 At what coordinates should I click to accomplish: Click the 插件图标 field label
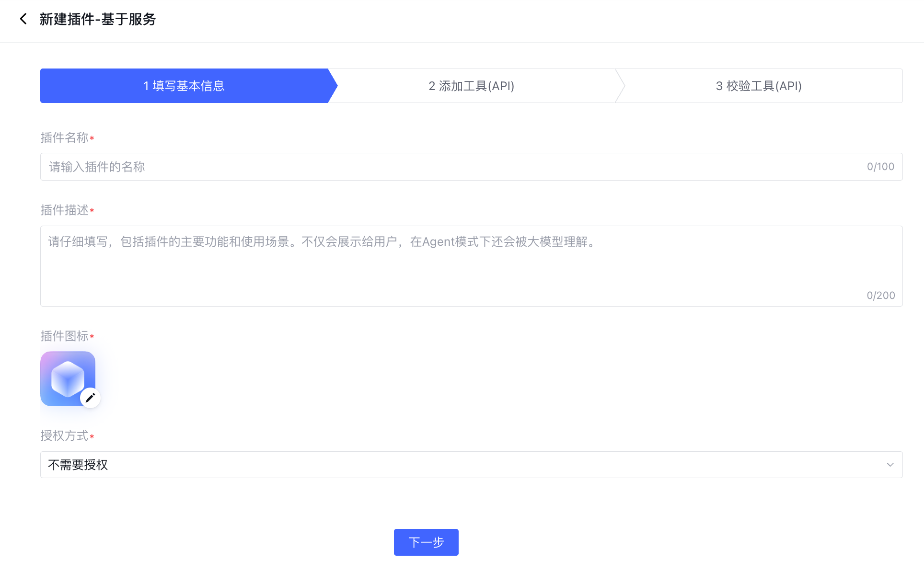64,336
